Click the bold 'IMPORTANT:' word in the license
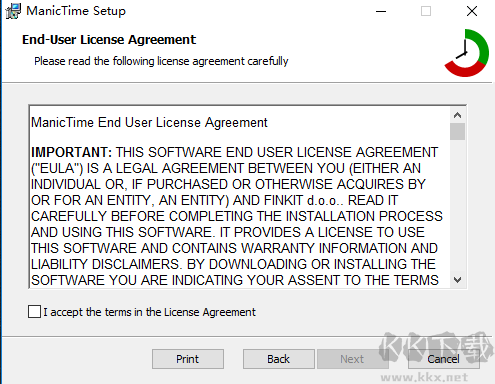Viewport: 495px width, 384px height. coord(72,152)
